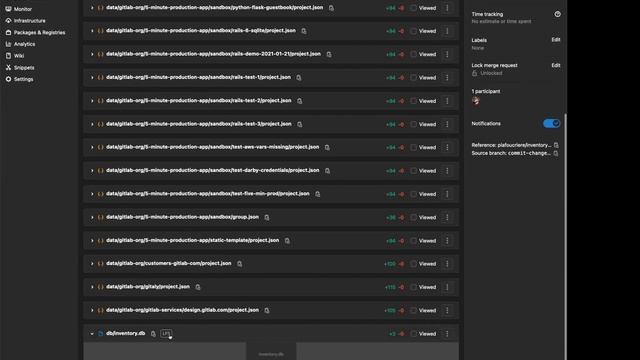Image resolution: width=640 pixels, height=360 pixels.
Task: Copy path of rails-test-2/project.json
Action: [x=299, y=101]
